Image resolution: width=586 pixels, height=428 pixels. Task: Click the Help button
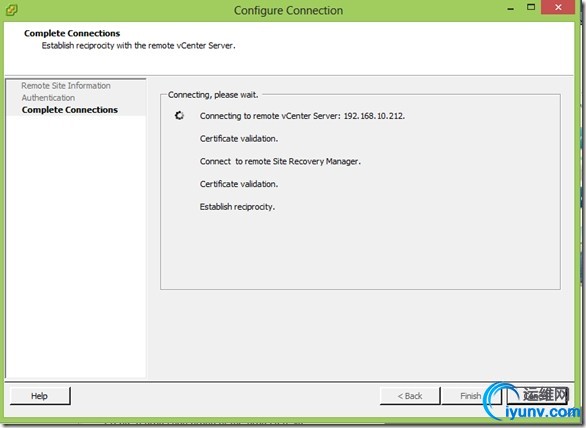pos(40,395)
